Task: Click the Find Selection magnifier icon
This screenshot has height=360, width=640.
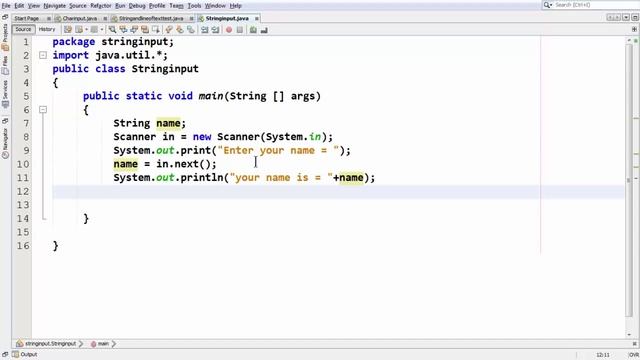Action: (112, 30)
